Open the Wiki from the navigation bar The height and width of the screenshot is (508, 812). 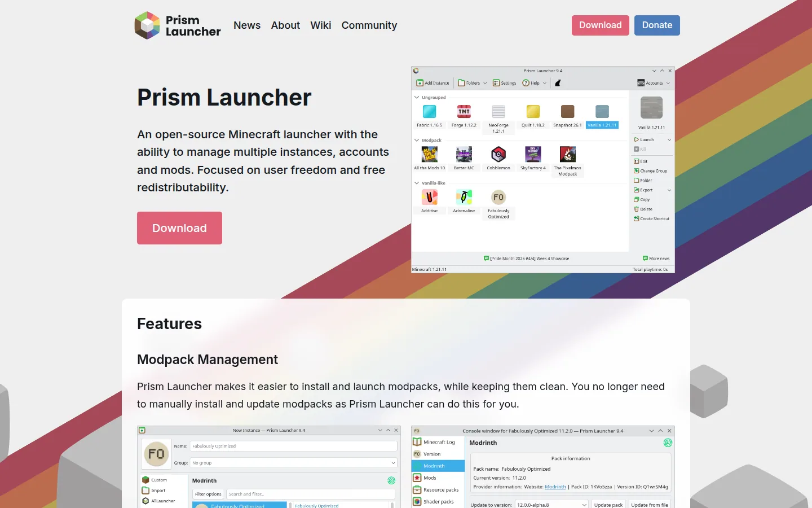tap(320, 25)
